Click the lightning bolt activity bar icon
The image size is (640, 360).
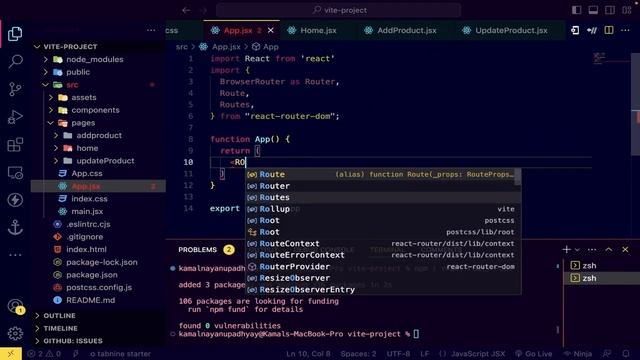click(x=15, y=200)
